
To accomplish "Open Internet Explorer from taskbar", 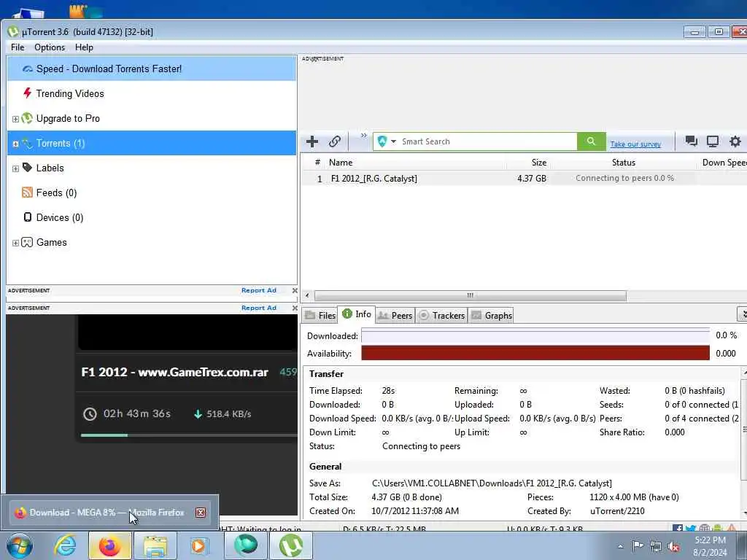I will click(64, 545).
